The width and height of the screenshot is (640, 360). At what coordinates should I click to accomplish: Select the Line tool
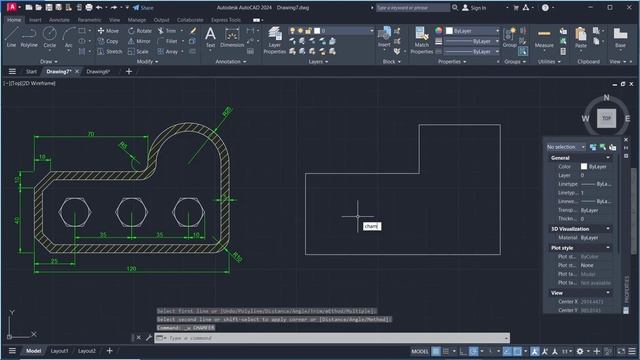coord(11,37)
